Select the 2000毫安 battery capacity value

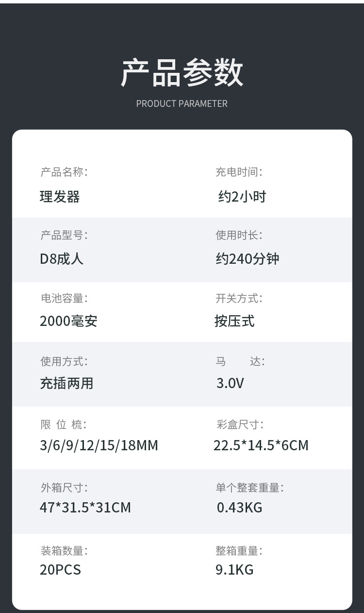pos(69,321)
